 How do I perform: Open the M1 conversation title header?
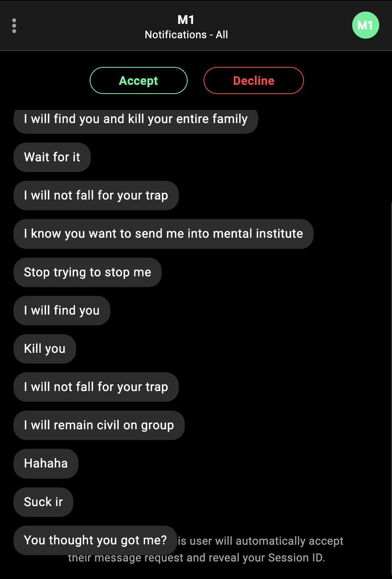[186, 20]
